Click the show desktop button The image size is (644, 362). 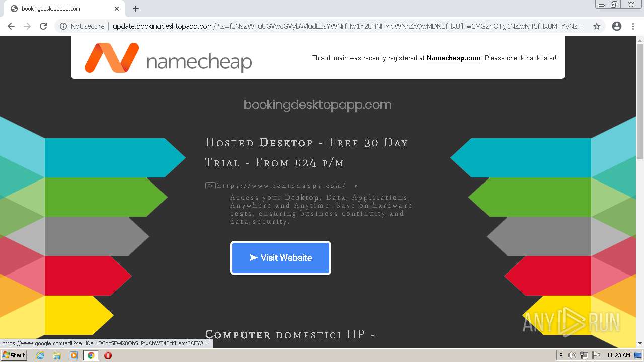coord(638,355)
